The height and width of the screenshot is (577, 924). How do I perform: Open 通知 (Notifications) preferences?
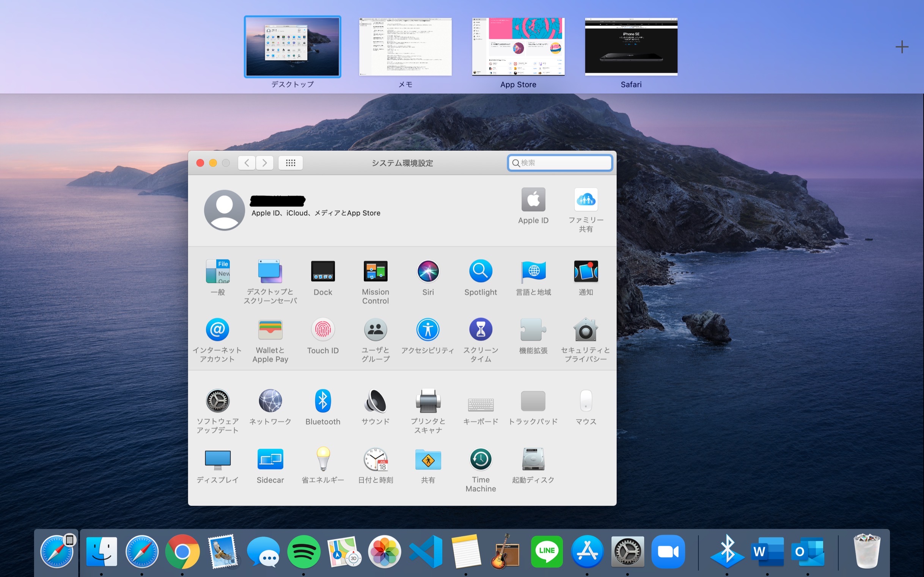(x=586, y=271)
